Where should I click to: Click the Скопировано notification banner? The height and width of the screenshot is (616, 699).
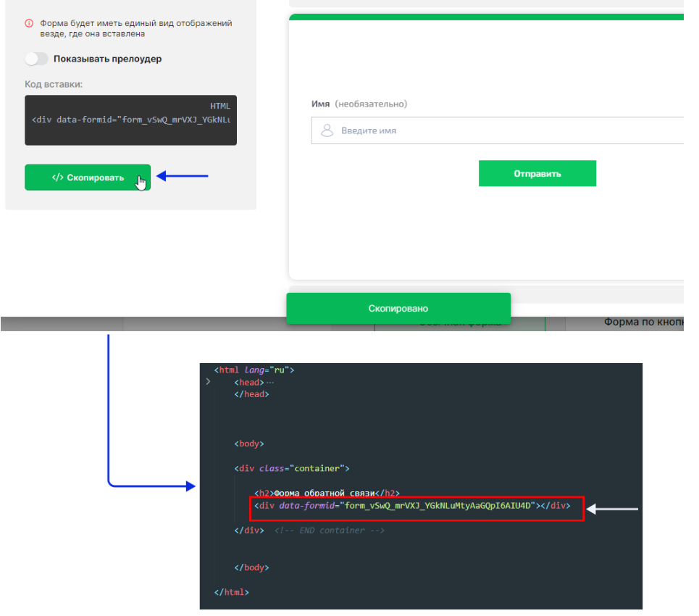point(398,308)
